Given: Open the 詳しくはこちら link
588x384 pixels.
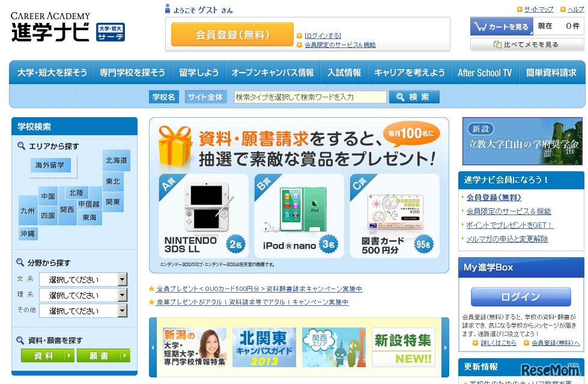Looking at the screenshot, I should tap(499, 343).
